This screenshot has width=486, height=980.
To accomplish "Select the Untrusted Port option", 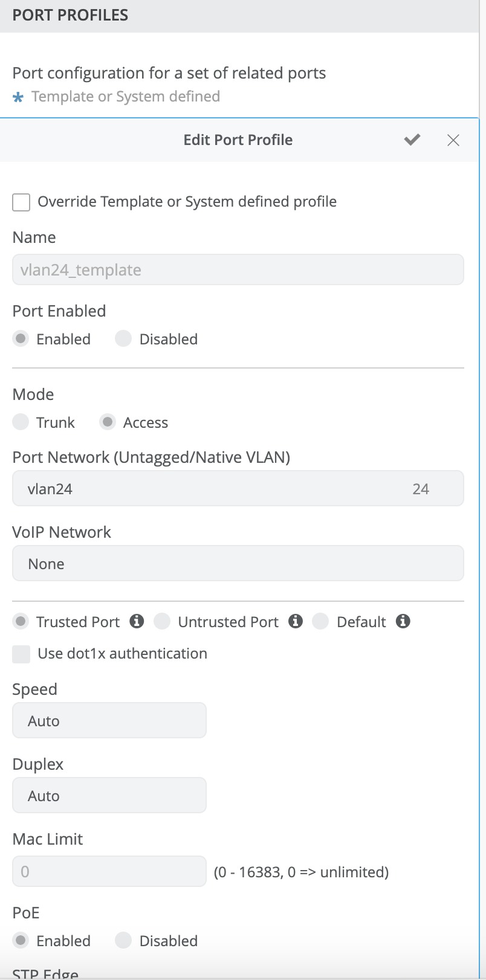I will point(162,622).
